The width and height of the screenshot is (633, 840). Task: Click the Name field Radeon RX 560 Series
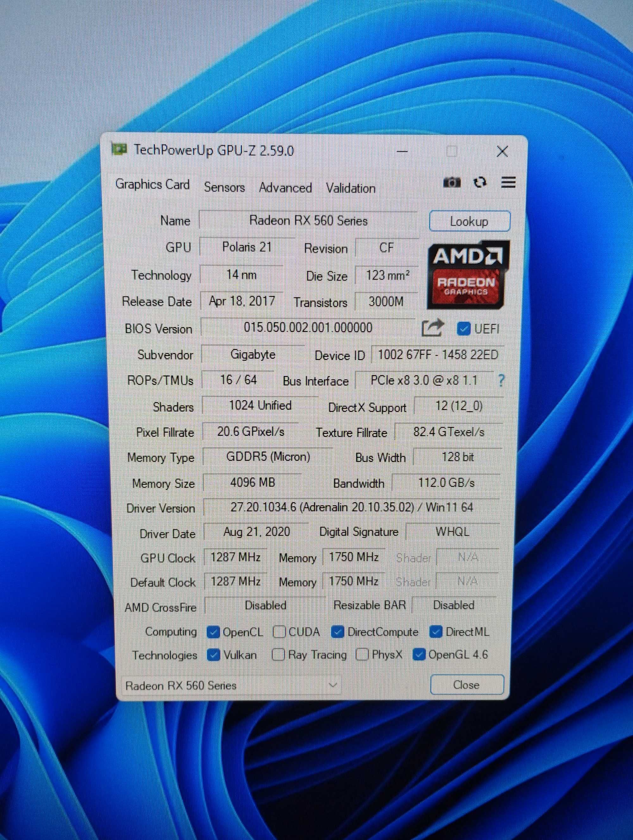click(x=308, y=220)
